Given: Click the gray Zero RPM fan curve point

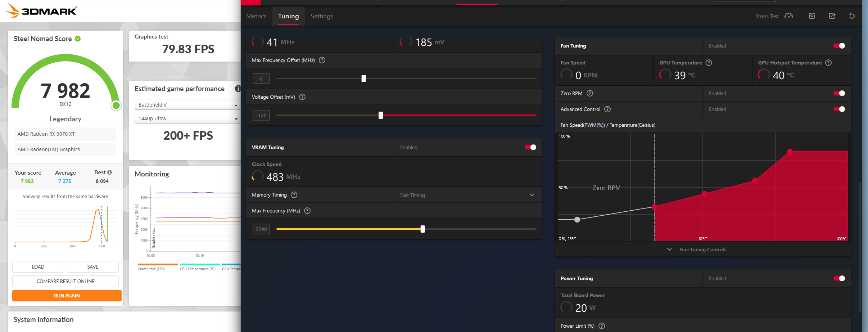Looking at the screenshot, I should [x=577, y=220].
